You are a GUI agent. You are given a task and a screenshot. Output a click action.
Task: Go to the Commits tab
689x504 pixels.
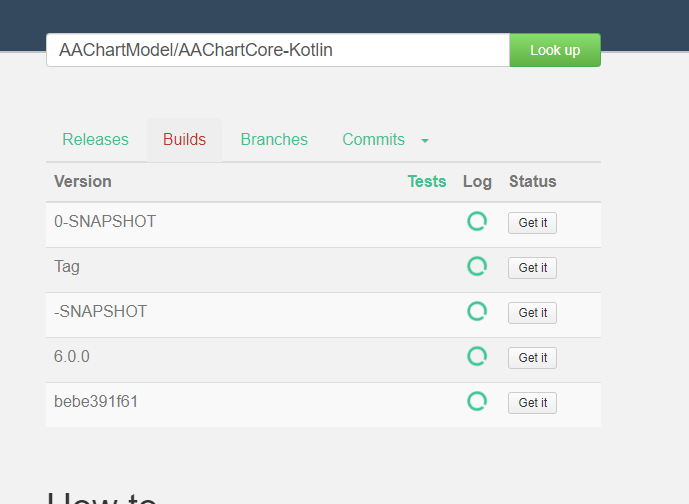coord(374,139)
